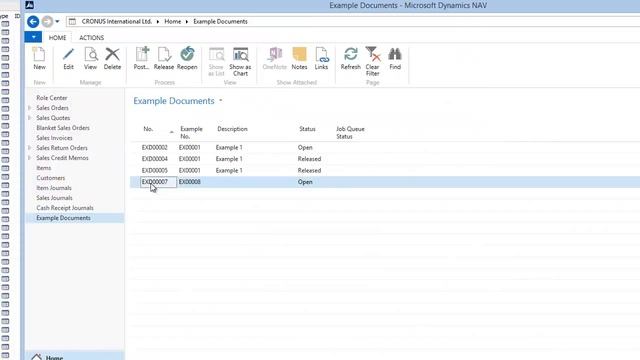Viewport: 640px width, 360px height.
Task: Click the Show as List icon
Action: click(x=216, y=54)
